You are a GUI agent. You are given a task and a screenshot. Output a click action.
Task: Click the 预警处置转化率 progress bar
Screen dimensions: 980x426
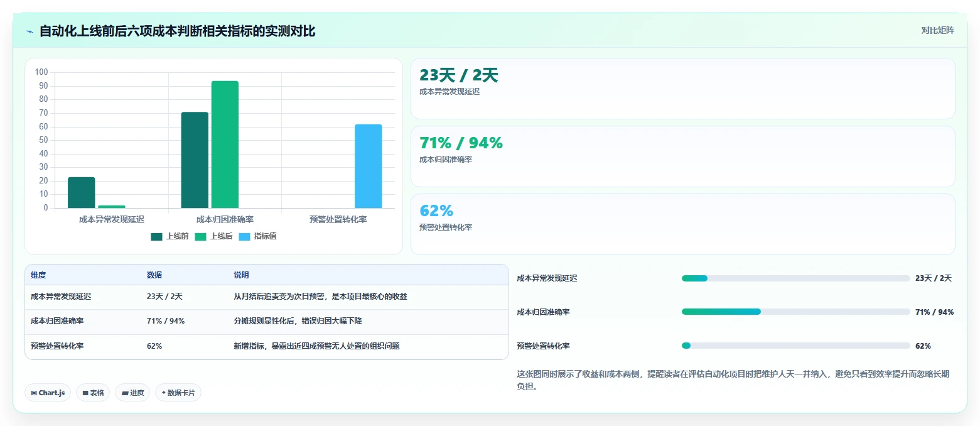point(795,346)
